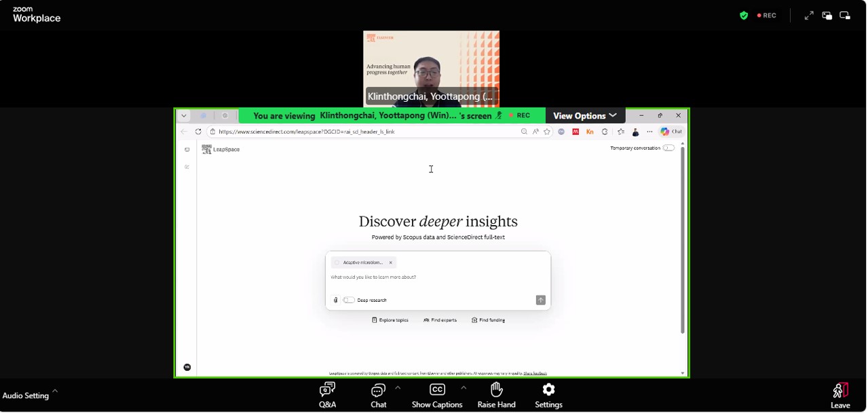Select Explore topics option

[390, 320]
